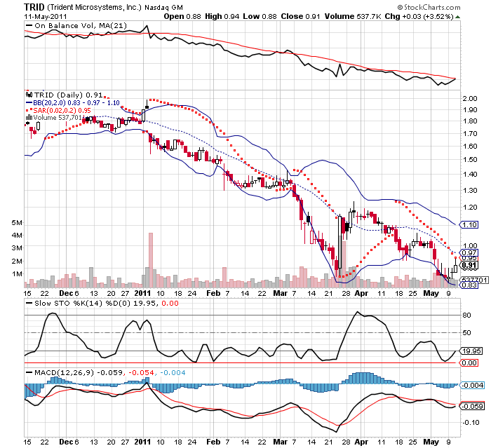Click the TRID ticker symbol title

click(x=34, y=7)
